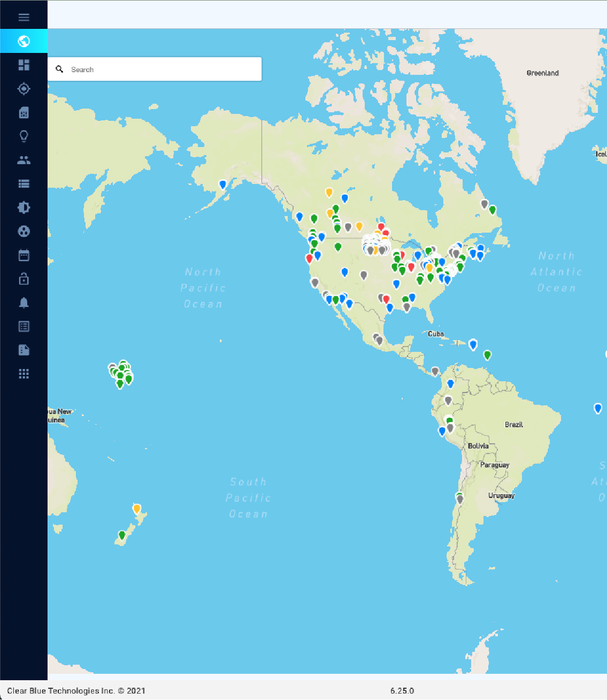Select the globe map view icon

click(x=24, y=41)
